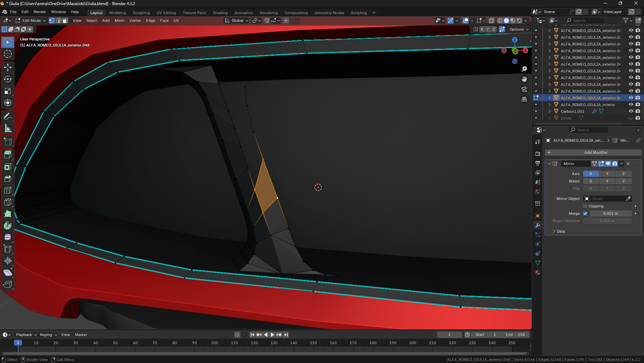This screenshot has width=644, height=363.
Task: Click the timeline End frame 250 field
Action: click(x=515, y=335)
